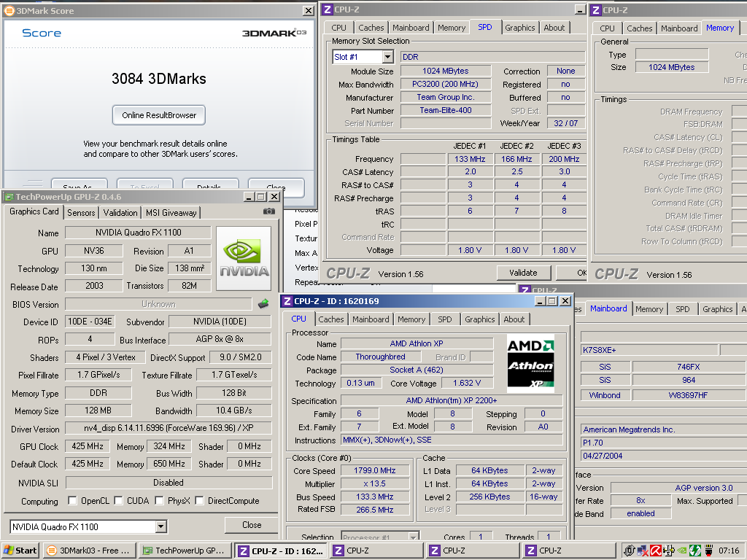Toggle the PhysX checkbox
The height and width of the screenshot is (560, 747).
click(x=159, y=500)
